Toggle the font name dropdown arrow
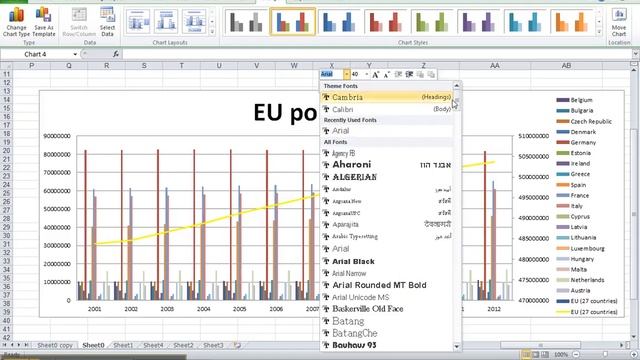 347,74
